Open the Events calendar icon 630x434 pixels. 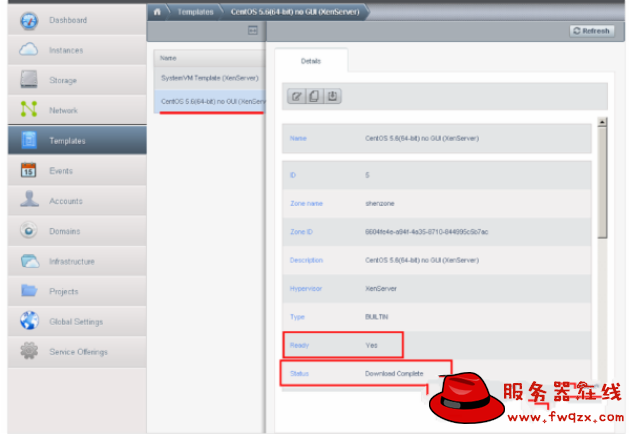click(x=29, y=170)
